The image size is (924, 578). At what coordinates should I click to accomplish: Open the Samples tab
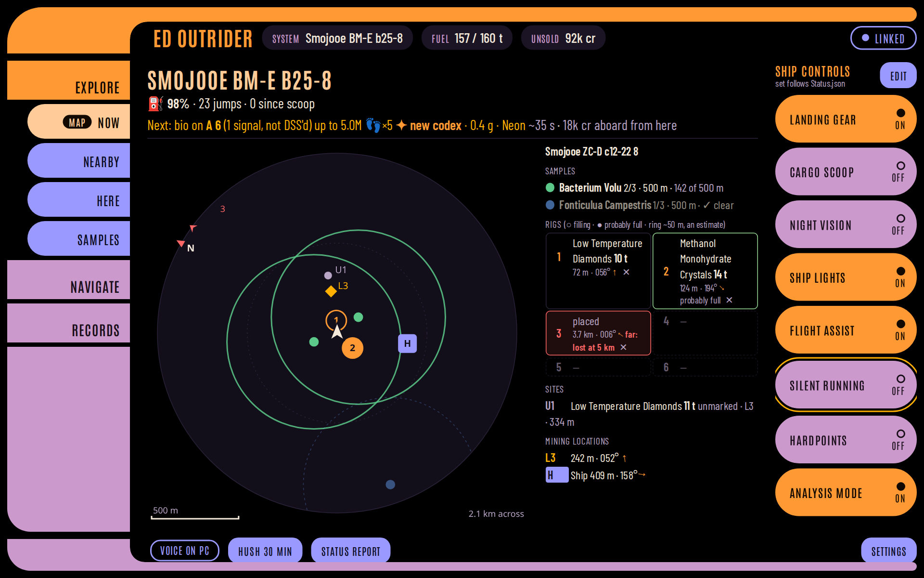tap(78, 239)
